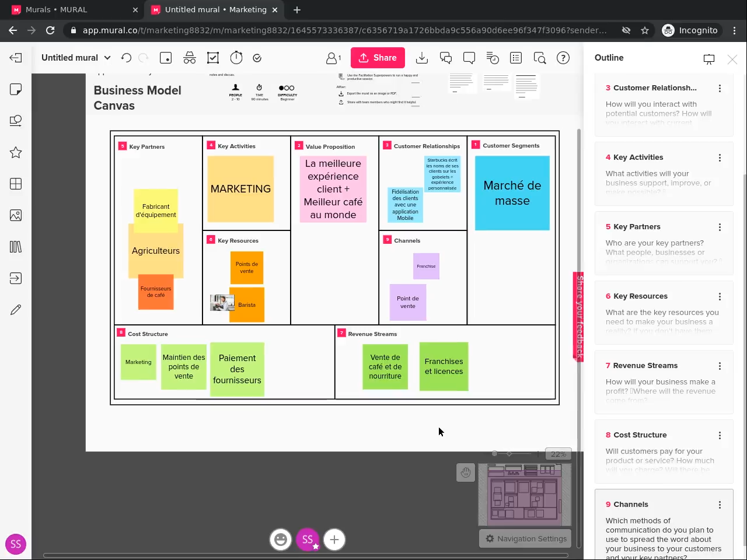Click the Share your feedback side tab
The height and width of the screenshot is (560, 747).
point(578,317)
